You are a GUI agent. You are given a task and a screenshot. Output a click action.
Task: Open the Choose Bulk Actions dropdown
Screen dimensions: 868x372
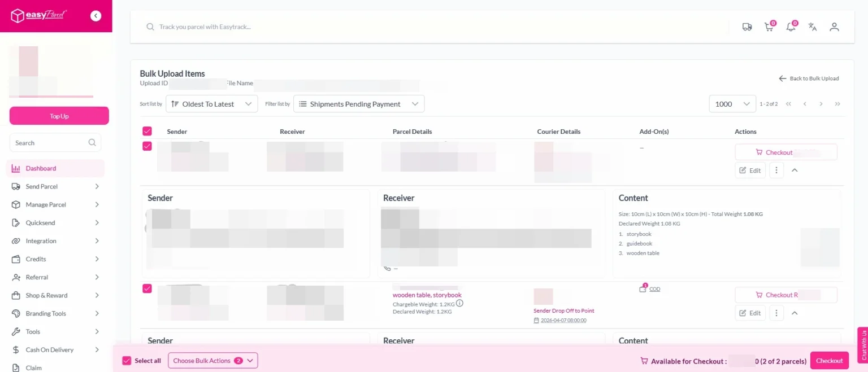point(213,360)
